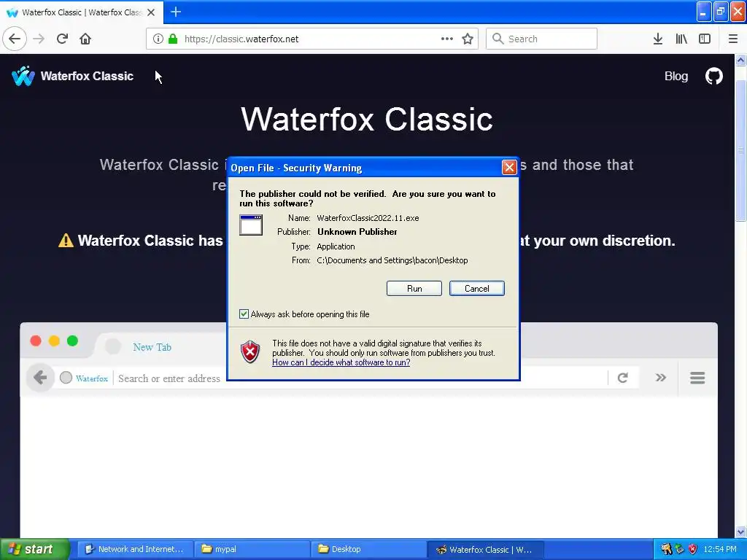Close the Open File Security Warning dialog
Screen dimensions: 747x560
pos(509,167)
